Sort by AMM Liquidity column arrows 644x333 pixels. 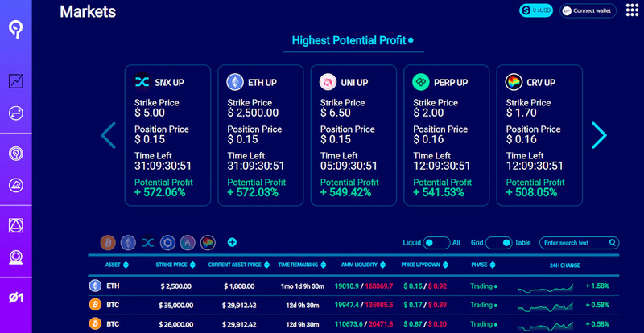pos(383,265)
